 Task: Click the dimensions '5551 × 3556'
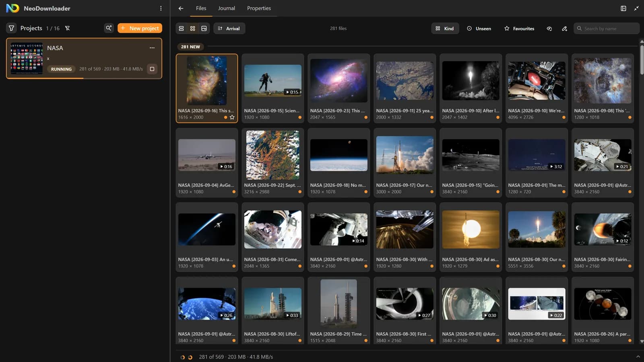(521, 266)
